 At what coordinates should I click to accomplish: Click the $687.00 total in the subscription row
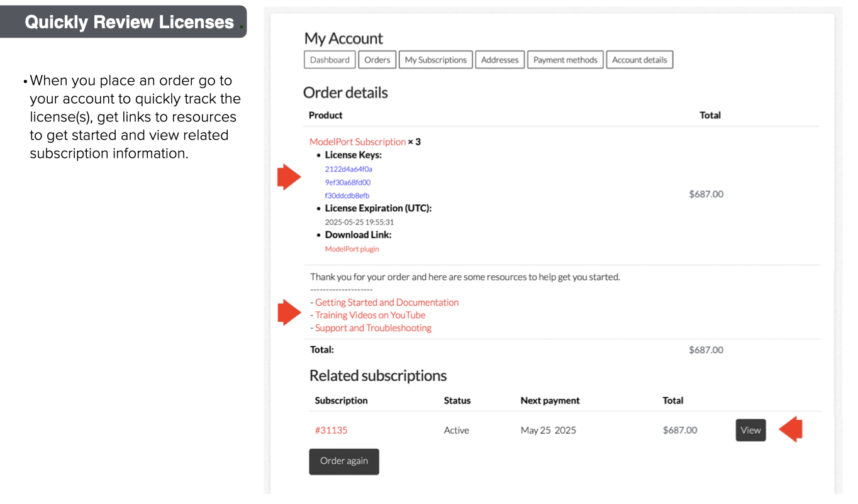(680, 430)
